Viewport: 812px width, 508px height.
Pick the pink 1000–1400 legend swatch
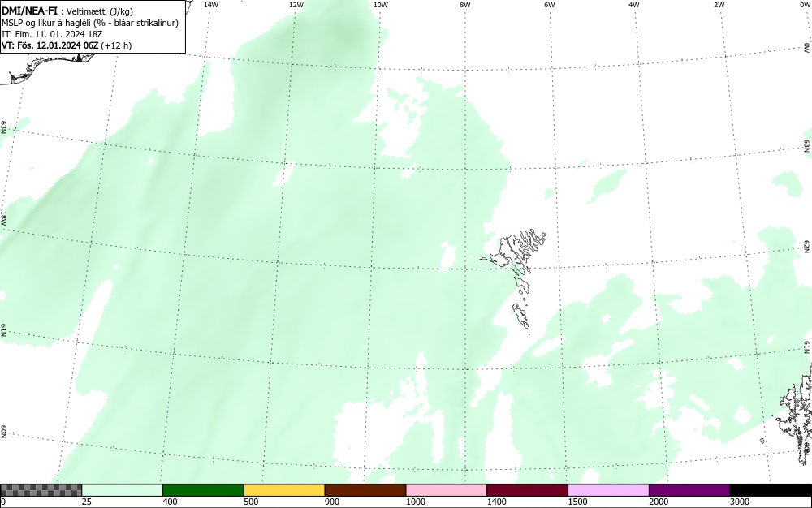447,490
